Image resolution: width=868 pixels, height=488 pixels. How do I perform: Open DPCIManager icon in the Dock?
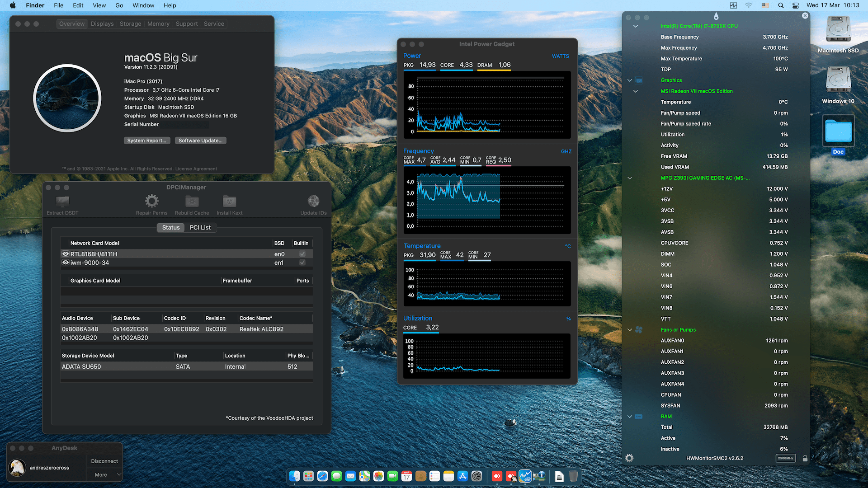coord(539,476)
